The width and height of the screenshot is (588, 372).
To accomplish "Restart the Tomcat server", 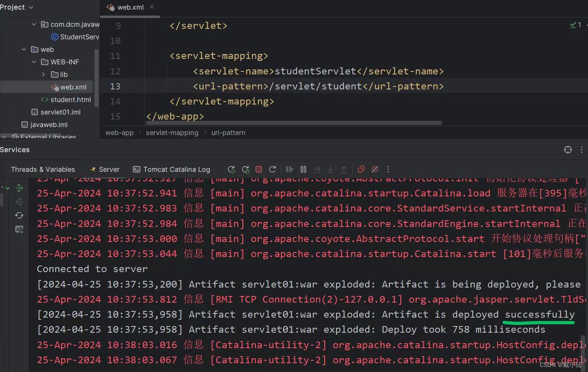I will [231, 169].
